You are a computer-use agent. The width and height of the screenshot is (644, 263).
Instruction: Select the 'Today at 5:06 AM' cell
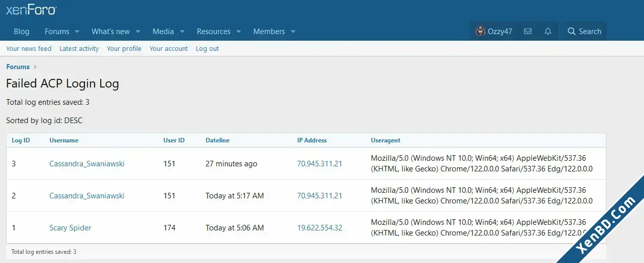click(x=235, y=228)
